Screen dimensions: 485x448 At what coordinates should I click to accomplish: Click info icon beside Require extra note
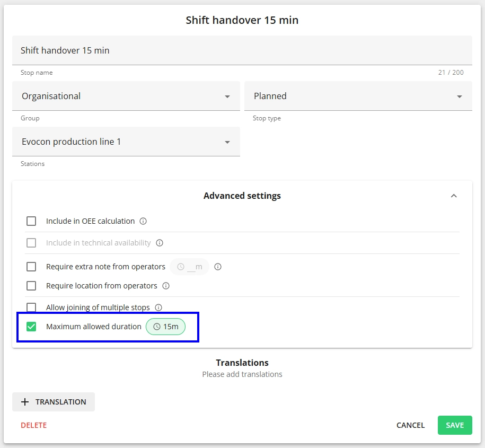tap(218, 267)
